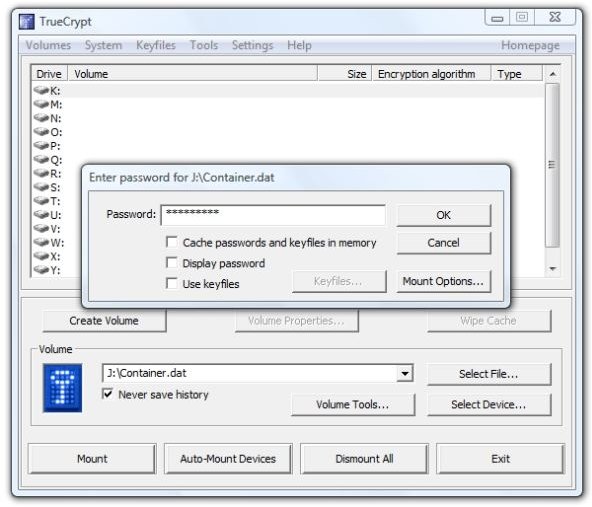Click Select Device... button
The width and height of the screenshot is (592, 507).
(489, 405)
